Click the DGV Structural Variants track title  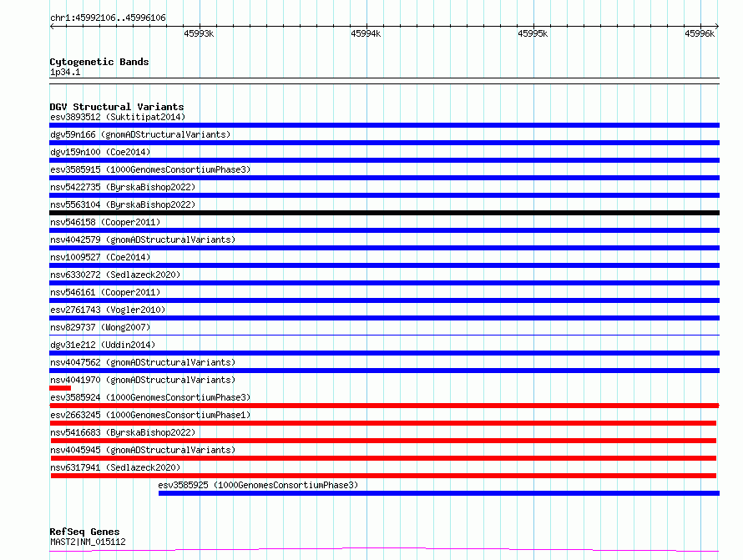click(117, 107)
